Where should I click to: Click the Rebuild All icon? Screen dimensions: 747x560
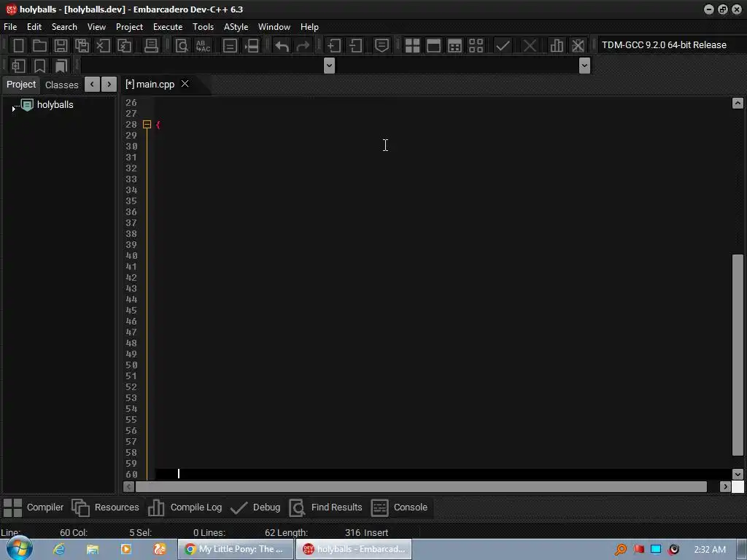pos(476,46)
